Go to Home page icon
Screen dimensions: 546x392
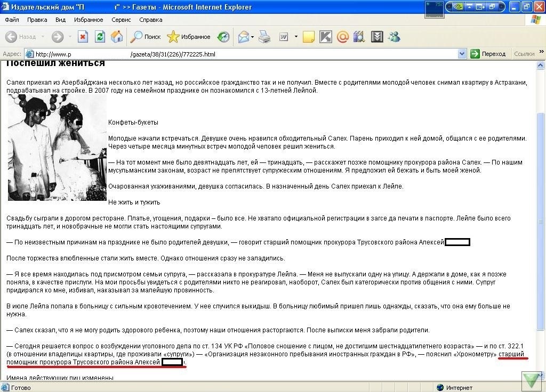point(117,37)
